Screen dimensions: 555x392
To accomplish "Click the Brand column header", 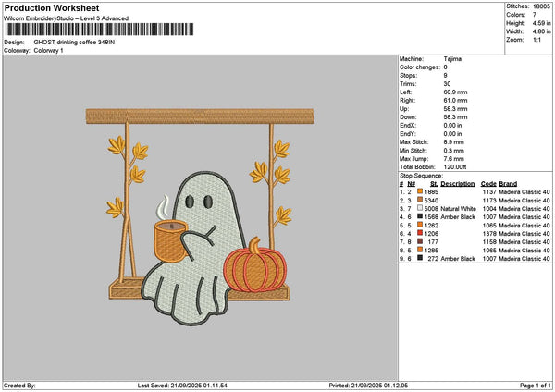I will point(509,183).
